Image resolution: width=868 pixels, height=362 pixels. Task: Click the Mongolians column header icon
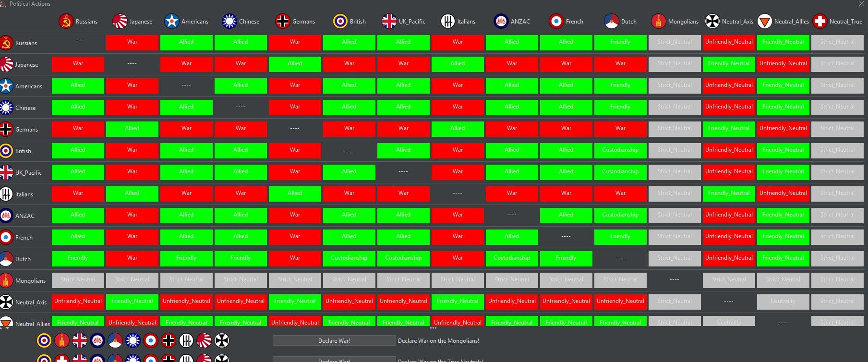click(659, 21)
